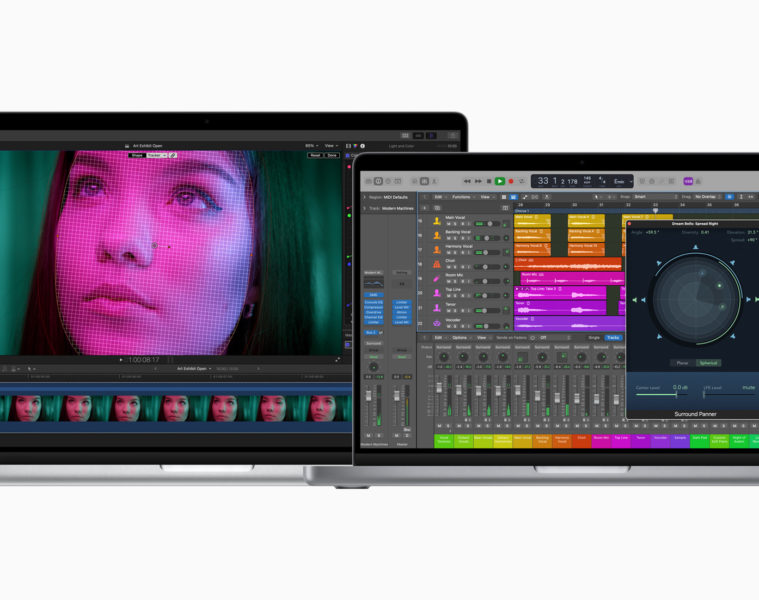The width and height of the screenshot is (759, 600).
Task: Select Planar mode in Surround Panner
Action: point(682,363)
